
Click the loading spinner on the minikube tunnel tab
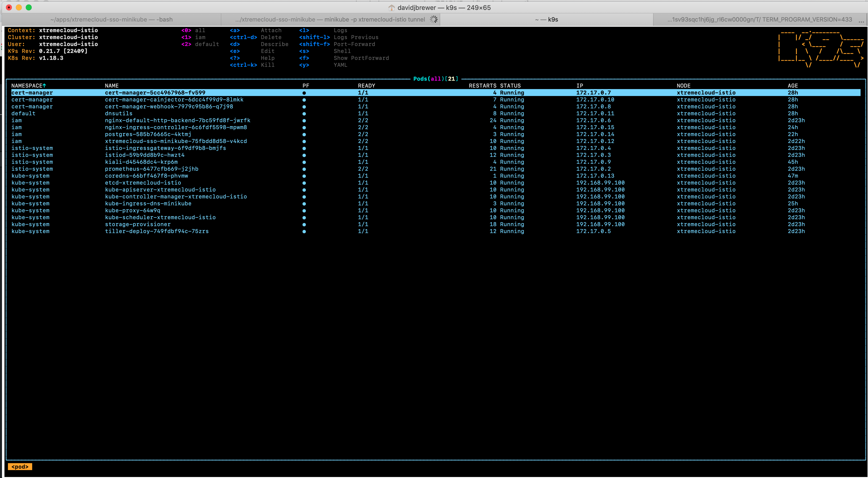(434, 20)
